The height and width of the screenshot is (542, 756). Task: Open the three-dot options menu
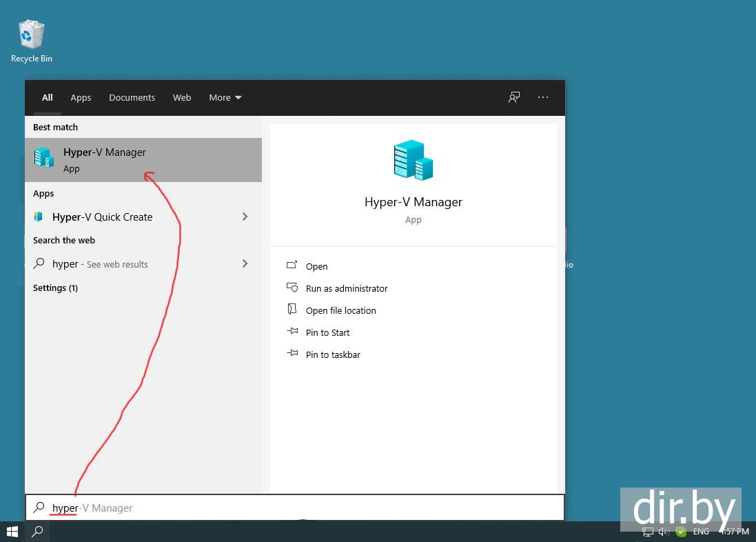(x=543, y=97)
